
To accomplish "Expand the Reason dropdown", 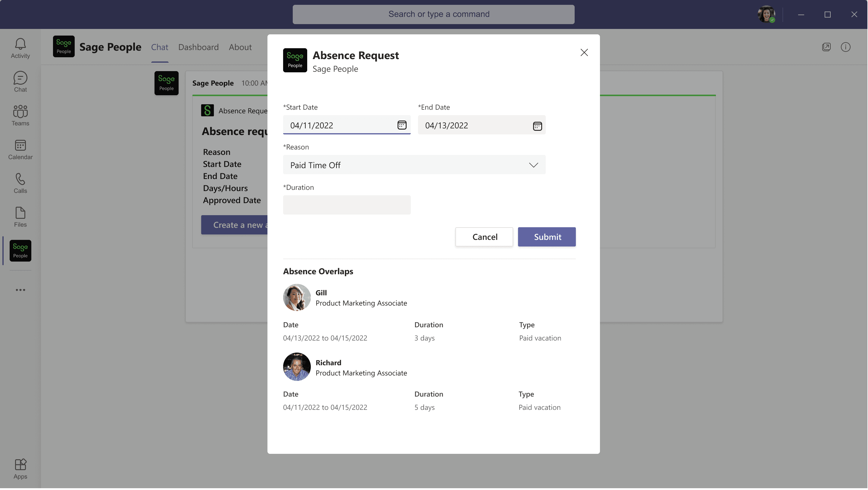I will click(x=533, y=165).
